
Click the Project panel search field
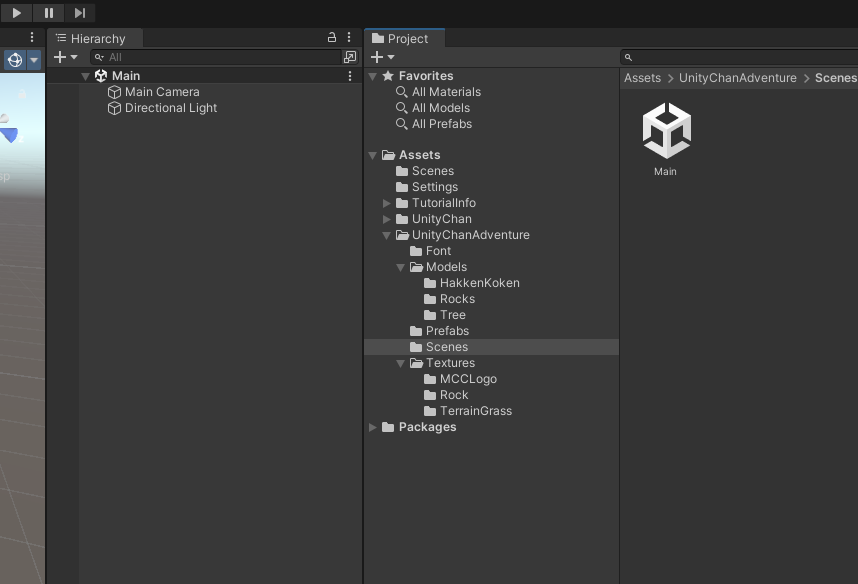740,57
